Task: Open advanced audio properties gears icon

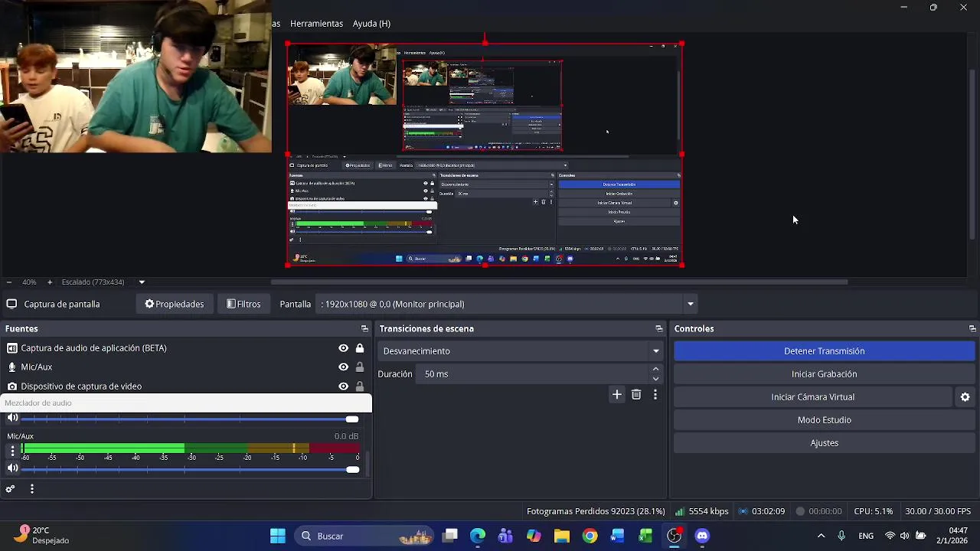Action: [11, 489]
